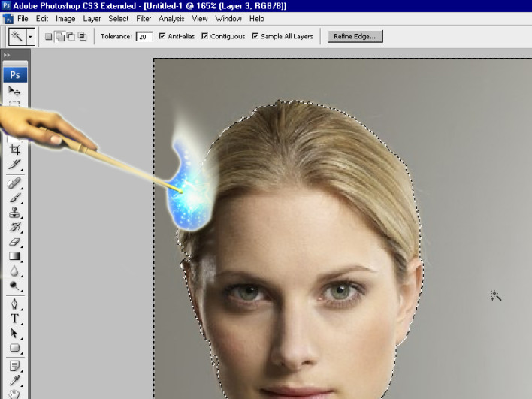Open the Window menu

point(228,19)
